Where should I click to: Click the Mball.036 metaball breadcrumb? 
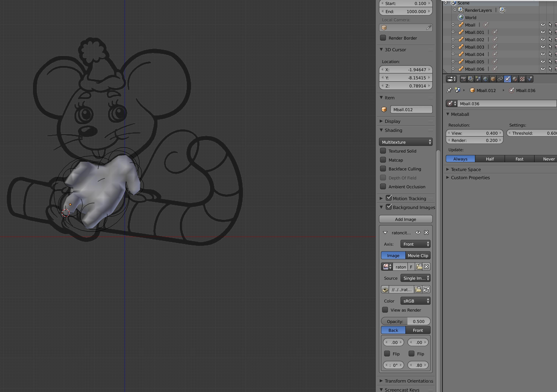522,91
